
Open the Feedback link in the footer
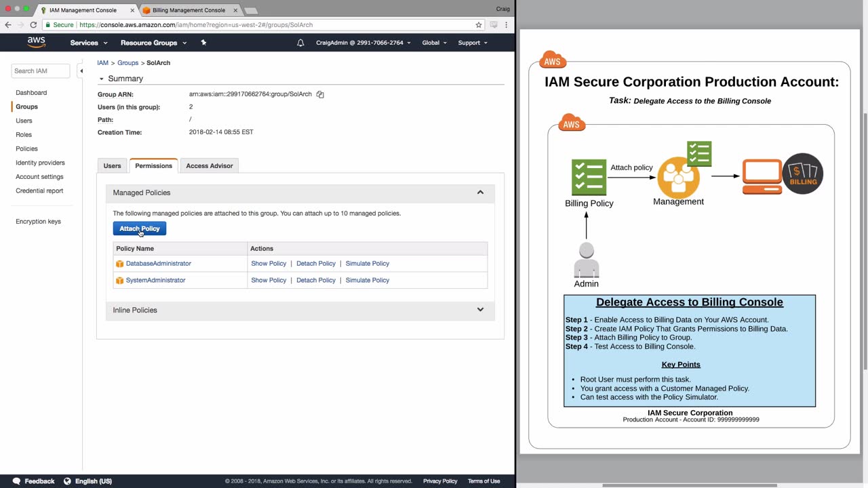coord(34,481)
